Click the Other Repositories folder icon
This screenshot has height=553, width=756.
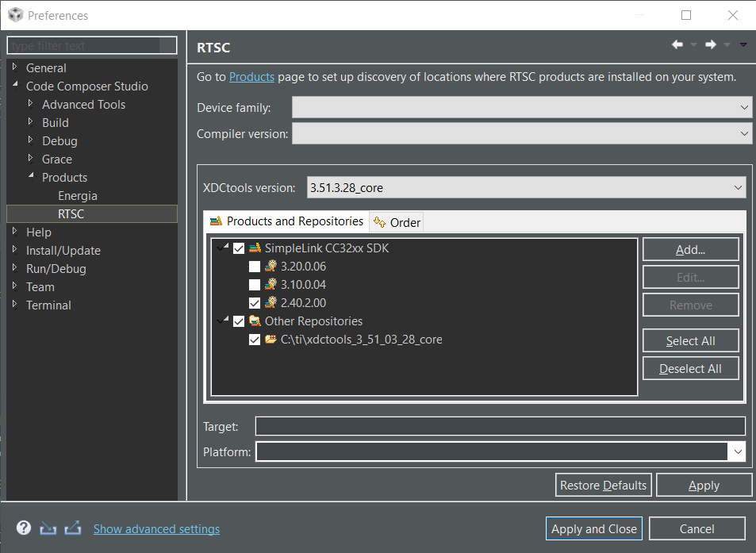pos(255,321)
